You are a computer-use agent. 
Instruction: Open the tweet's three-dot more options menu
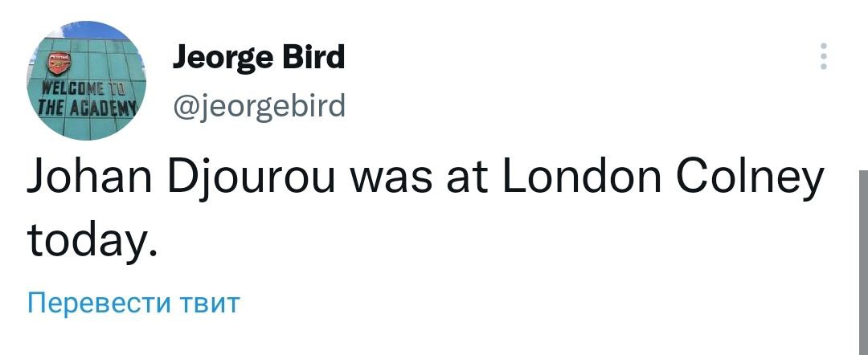(x=823, y=58)
